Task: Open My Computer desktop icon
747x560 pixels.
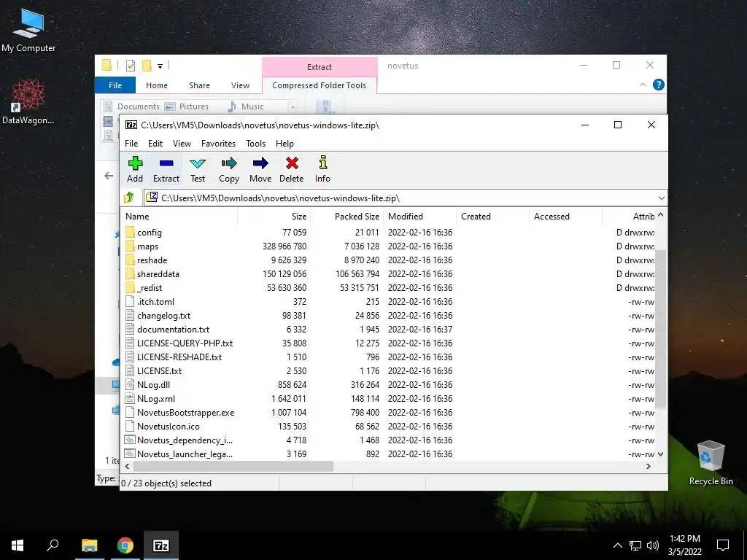Action: 28,29
